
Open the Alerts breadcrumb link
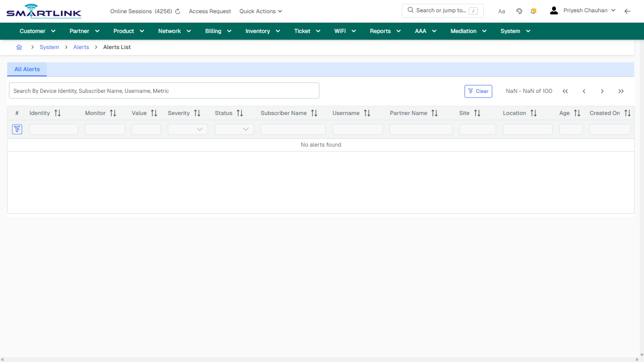click(81, 47)
